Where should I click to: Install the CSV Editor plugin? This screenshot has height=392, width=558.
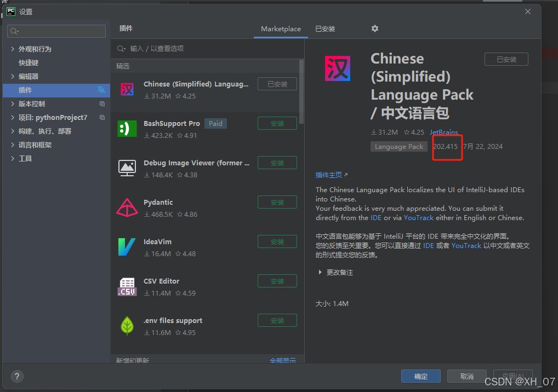(277, 281)
